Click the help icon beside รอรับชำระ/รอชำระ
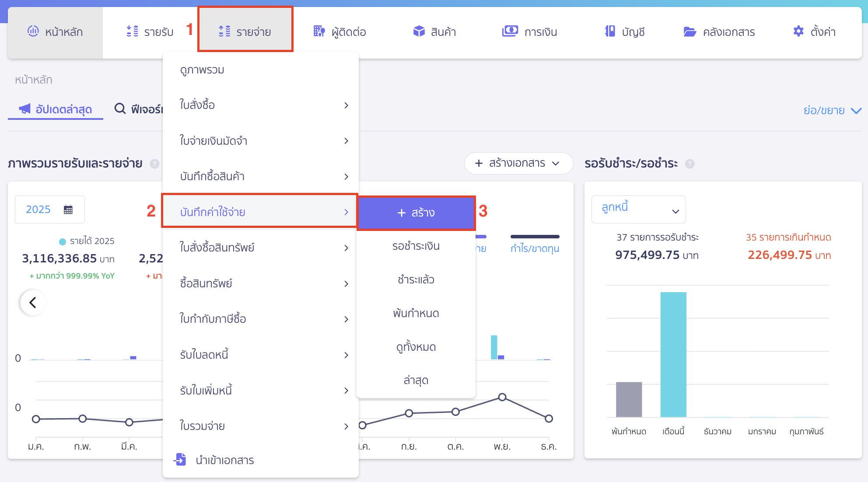 (690, 164)
